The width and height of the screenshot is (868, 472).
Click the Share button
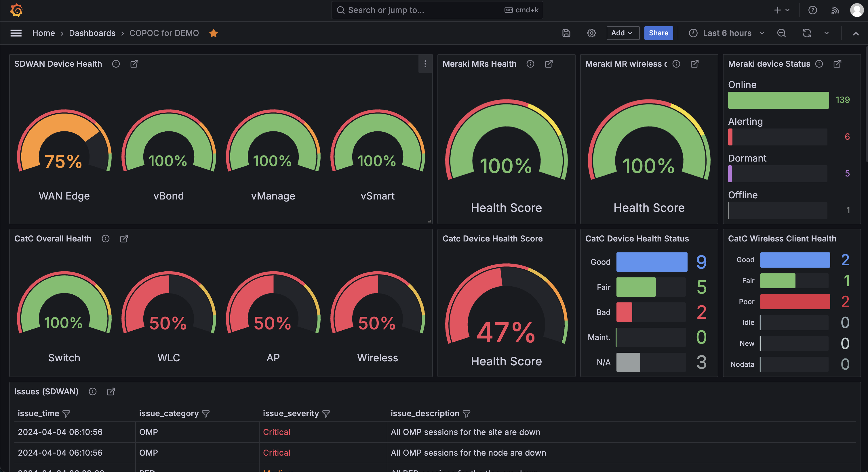pos(658,33)
